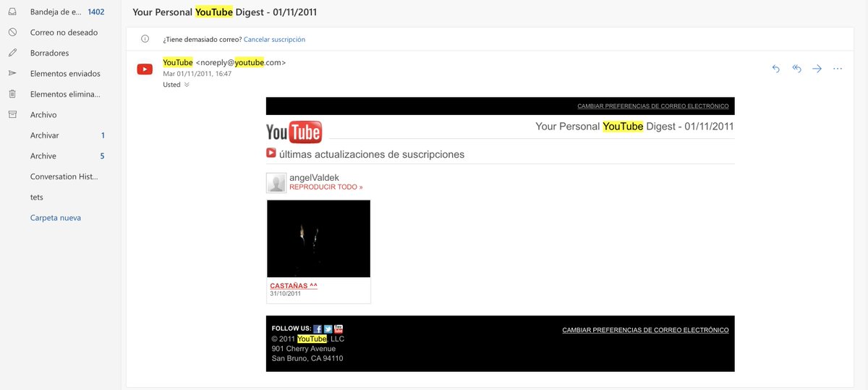Click the info icon beside subscription notice
This screenshot has height=390, width=868.
point(145,39)
